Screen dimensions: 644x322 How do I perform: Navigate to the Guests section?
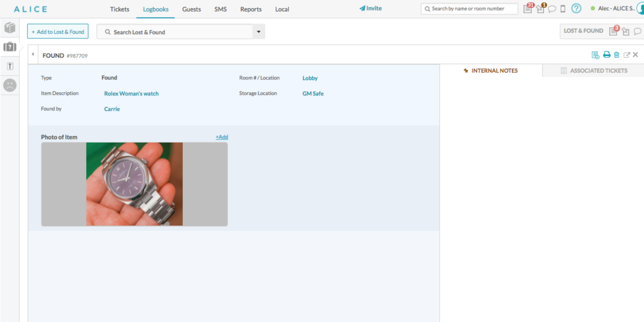(x=191, y=9)
